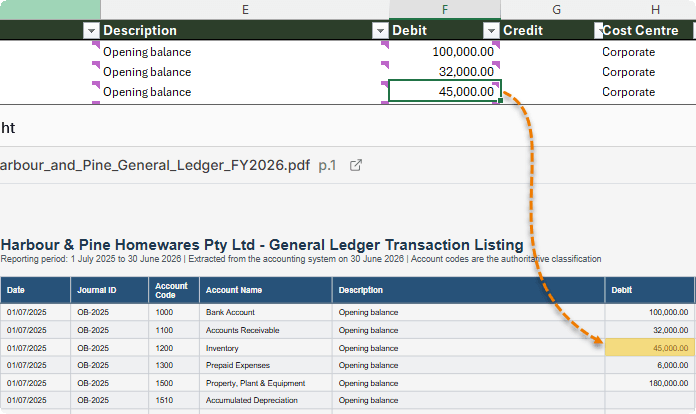
Task: Click the PDF's Debit column header
Action: click(x=649, y=290)
